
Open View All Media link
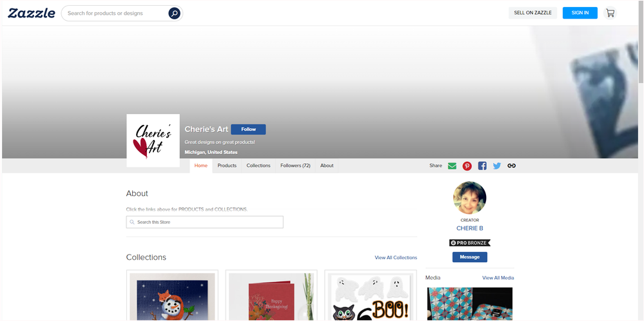498,278
